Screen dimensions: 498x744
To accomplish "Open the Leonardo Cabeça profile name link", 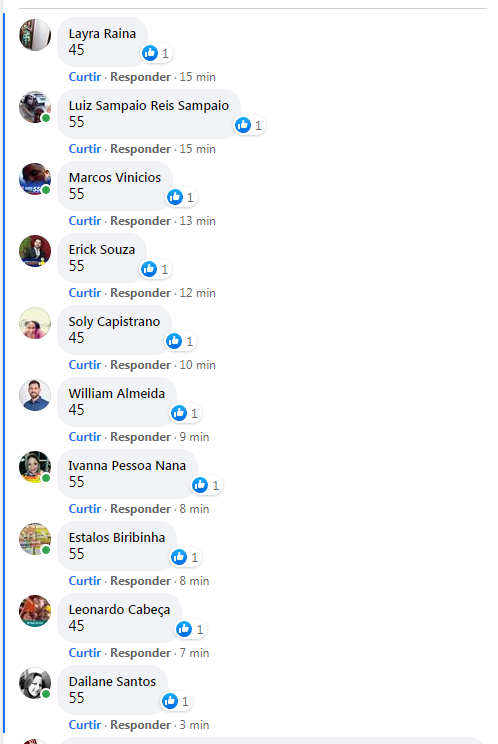I will click(x=119, y=610).
